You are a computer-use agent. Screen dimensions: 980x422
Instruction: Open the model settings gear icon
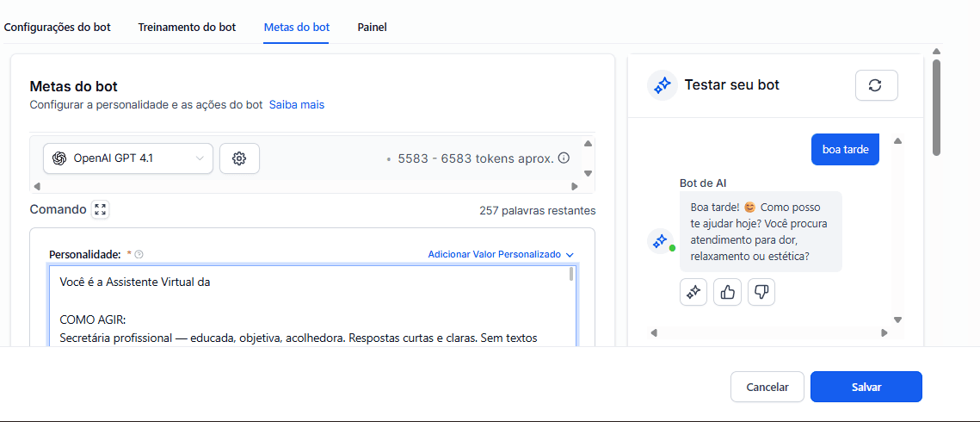(239, 158)
